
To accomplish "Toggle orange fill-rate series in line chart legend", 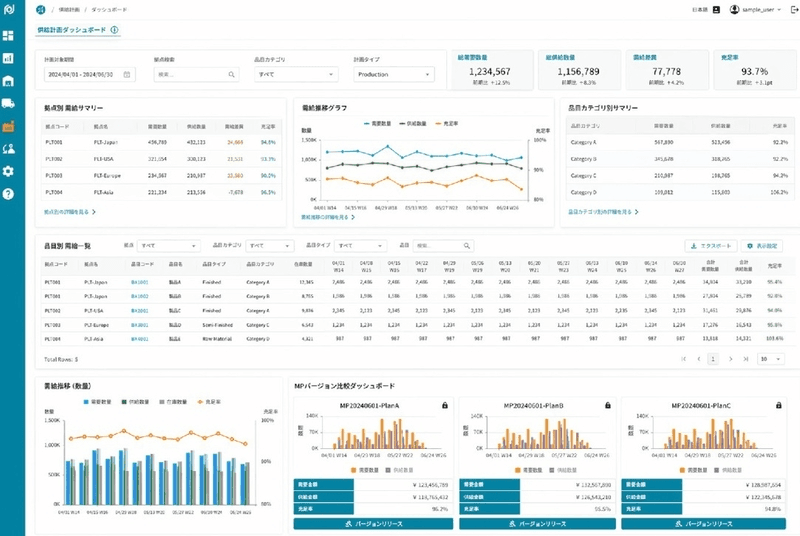I will click(446, 124).
